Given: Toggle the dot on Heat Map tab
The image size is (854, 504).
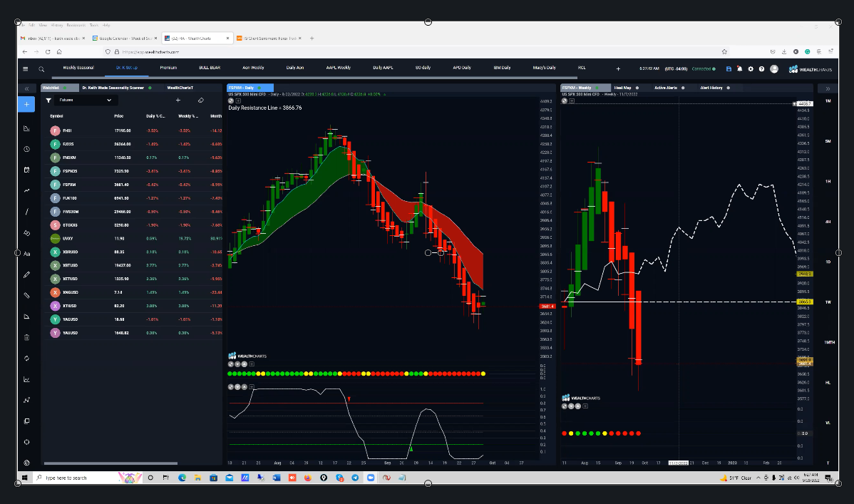Looking at the screenshot, I should 637,88.
